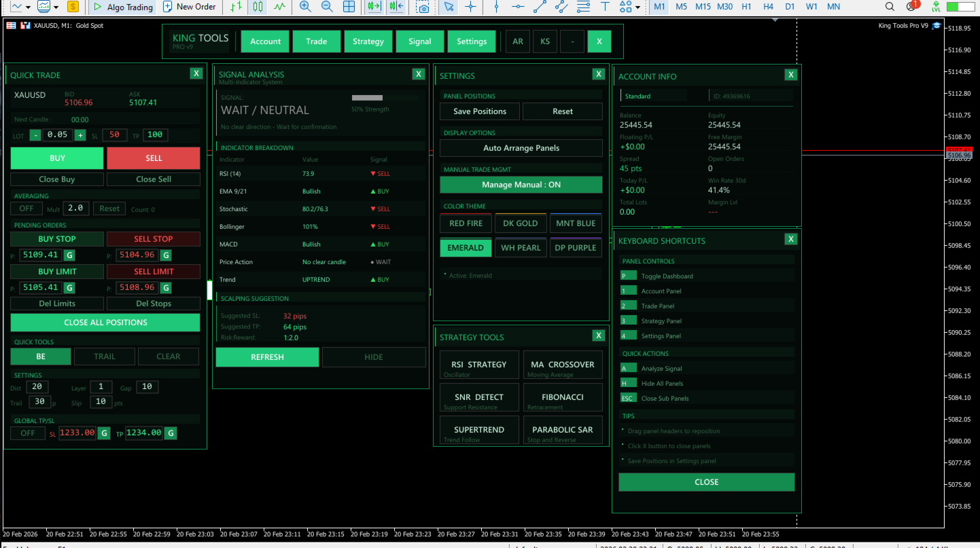Pick the trendline drawing tool
This screenshot has height=548, width=980.
click(x=540, y=7)
